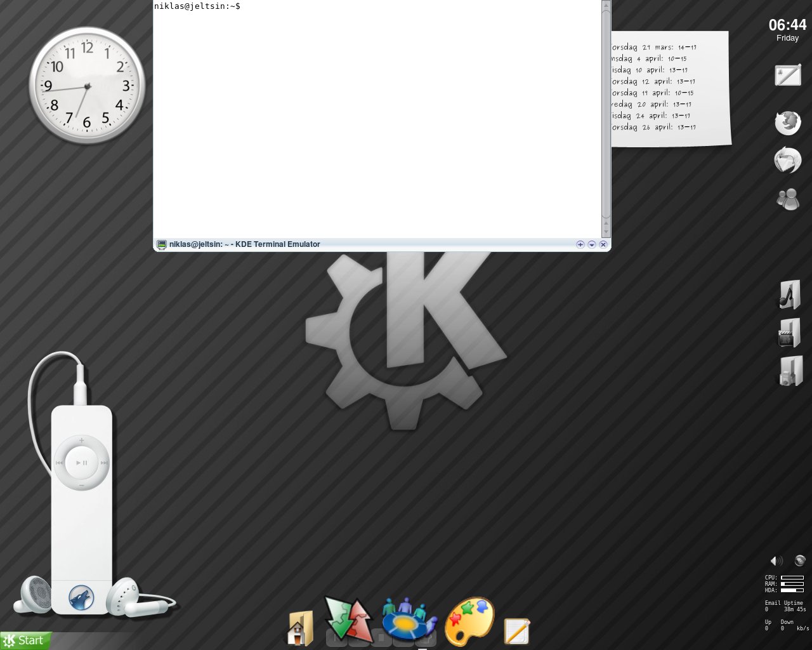The height and width of the screenshot is (650, 812).
Task: Click the terminal scrollbar up arrow
Action: (x=606, y=5)
